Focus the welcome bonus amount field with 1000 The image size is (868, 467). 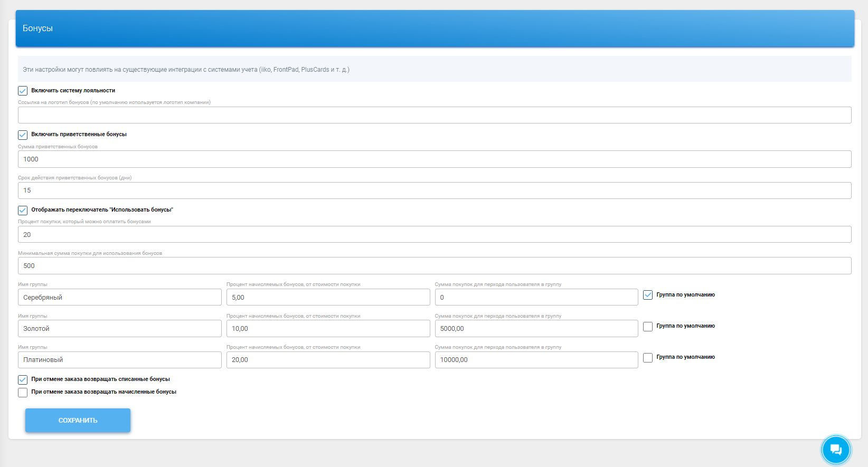tap(434, 159)
